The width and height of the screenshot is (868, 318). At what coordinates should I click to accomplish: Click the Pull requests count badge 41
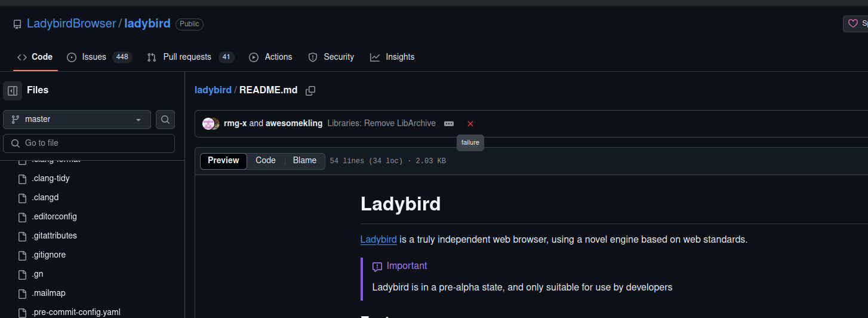tap(226, 57)
